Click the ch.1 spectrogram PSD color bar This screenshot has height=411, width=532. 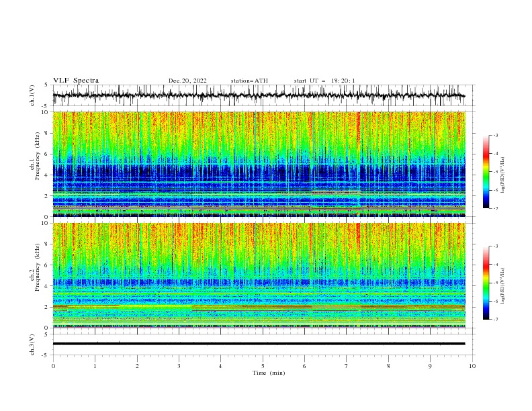pos(486,172)
